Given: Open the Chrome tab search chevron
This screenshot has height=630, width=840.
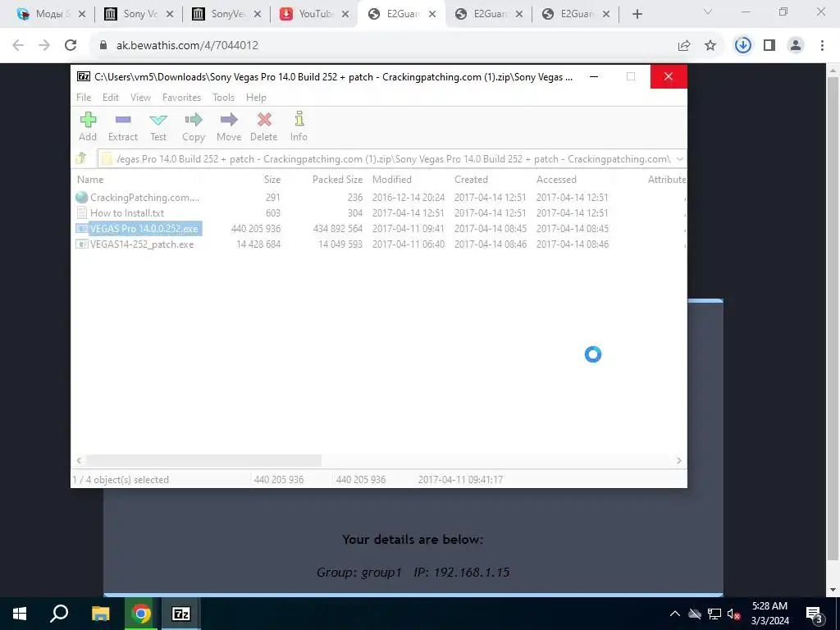Looking at the screenshot, I should pos(708,11).
